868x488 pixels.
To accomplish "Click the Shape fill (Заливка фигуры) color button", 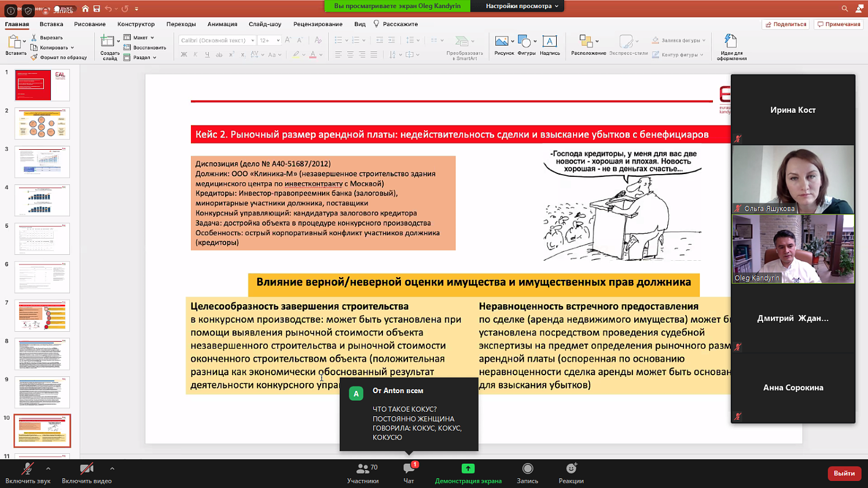I will tap(678, 40).
